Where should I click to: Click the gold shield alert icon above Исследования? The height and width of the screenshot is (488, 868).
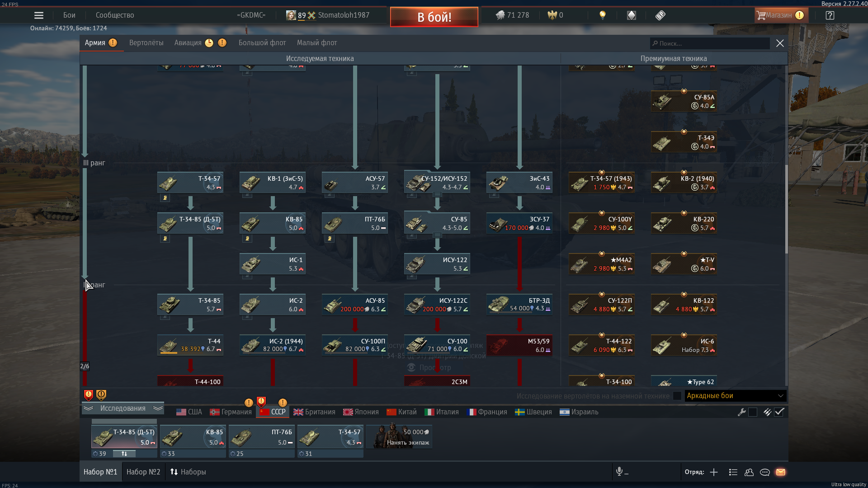pos(101,395)
